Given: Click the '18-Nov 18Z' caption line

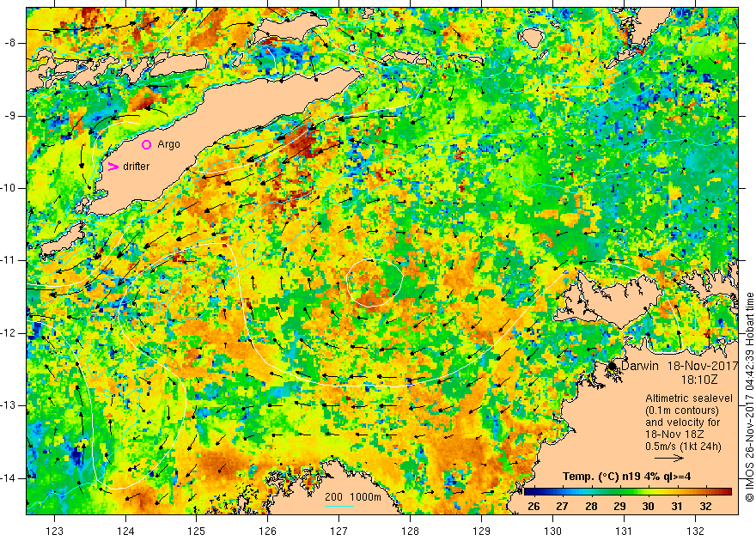Looking at the screenshot, I should click(x=676, y=435).
